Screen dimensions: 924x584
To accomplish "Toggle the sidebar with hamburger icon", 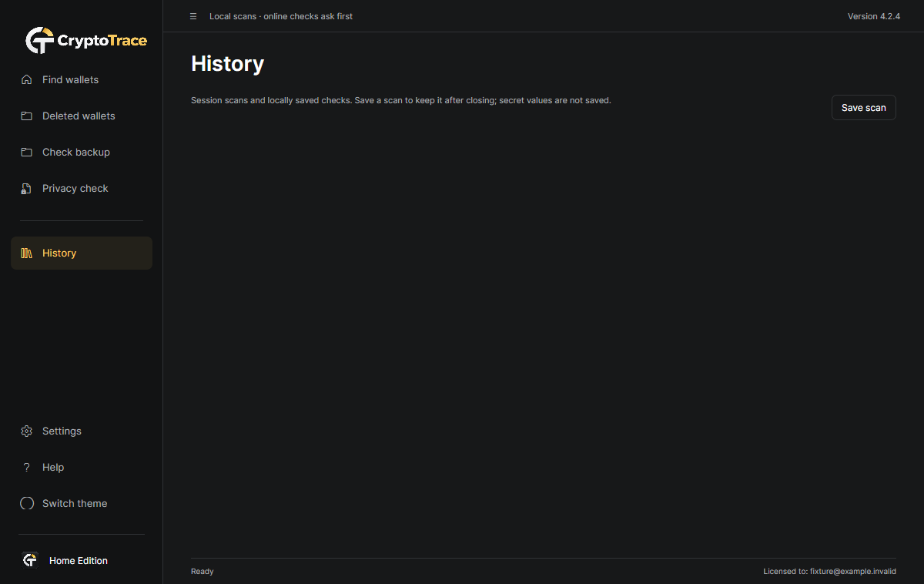I will coord(193,16).
